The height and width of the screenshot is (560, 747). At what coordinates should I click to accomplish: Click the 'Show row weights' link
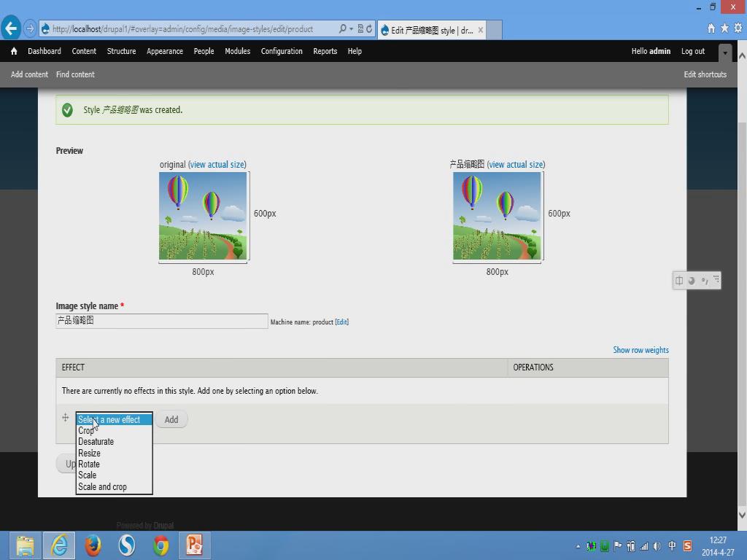[640, 350]
